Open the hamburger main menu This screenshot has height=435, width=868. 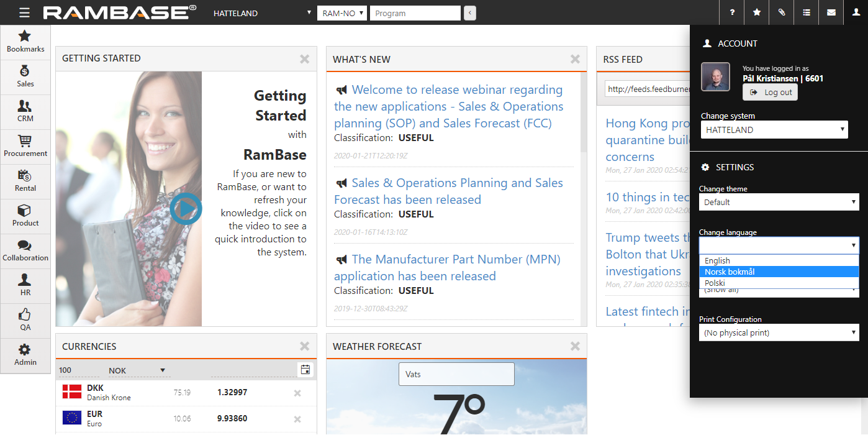pos(24,12)
